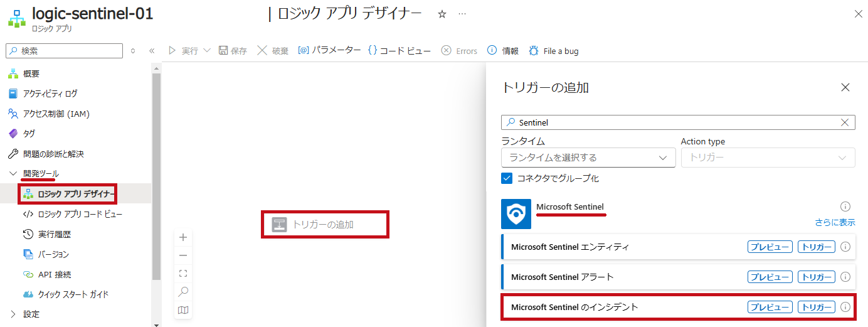Screen dimensions: 868x327
Task: Toggle コネクタでグループ化 checkbox
Action: [507, 178]
